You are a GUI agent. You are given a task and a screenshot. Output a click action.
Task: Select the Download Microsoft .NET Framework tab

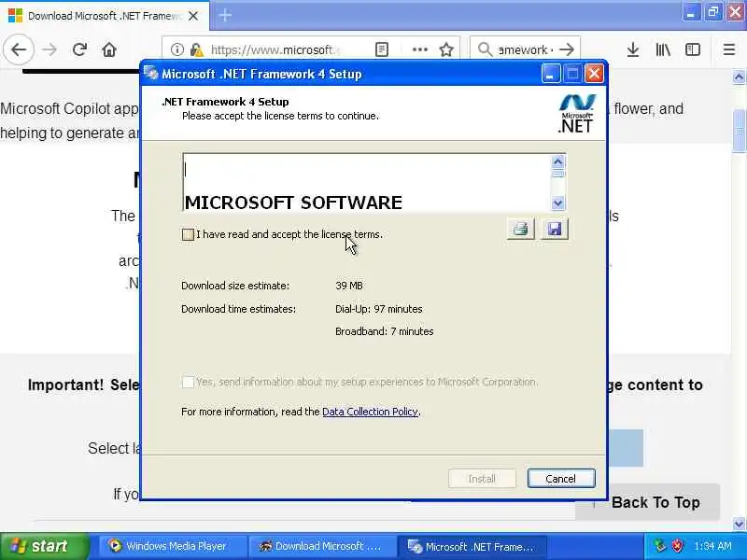pyautogui.click(x=104, y=16)
